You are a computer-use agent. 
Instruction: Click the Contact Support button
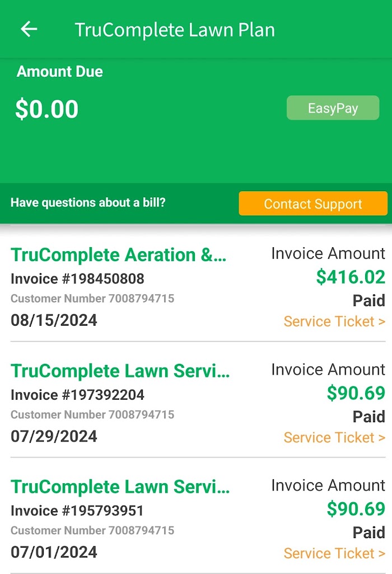(313, 203)
